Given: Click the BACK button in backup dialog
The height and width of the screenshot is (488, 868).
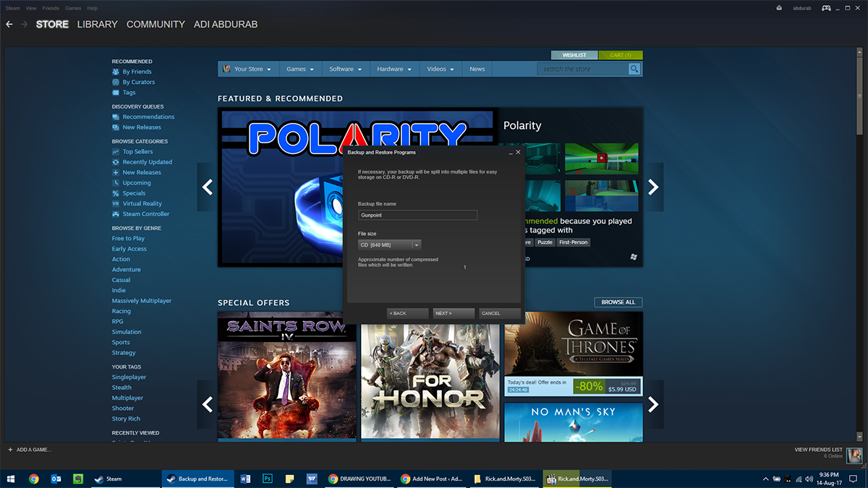Looking at the screenshot, I should click(408, 313).
